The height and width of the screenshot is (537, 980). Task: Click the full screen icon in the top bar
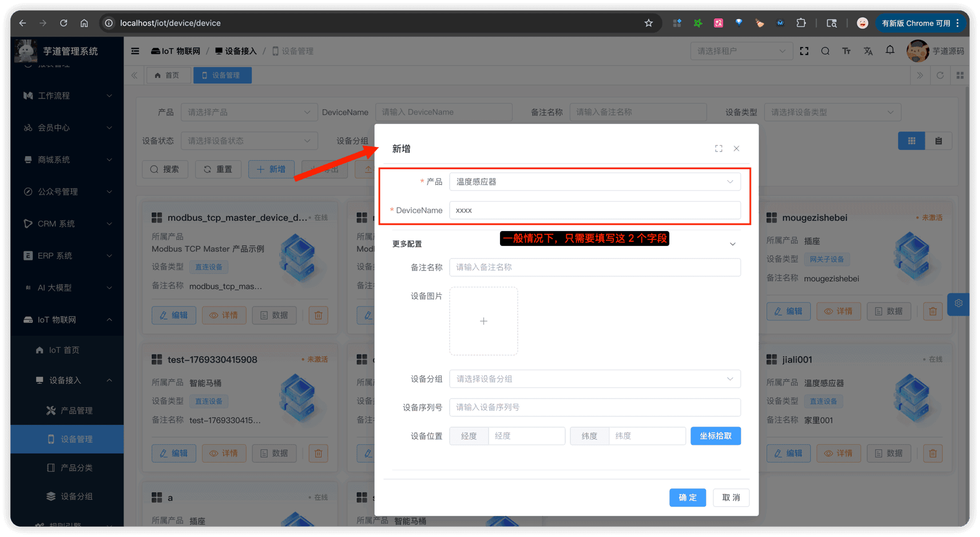[804, 51]
